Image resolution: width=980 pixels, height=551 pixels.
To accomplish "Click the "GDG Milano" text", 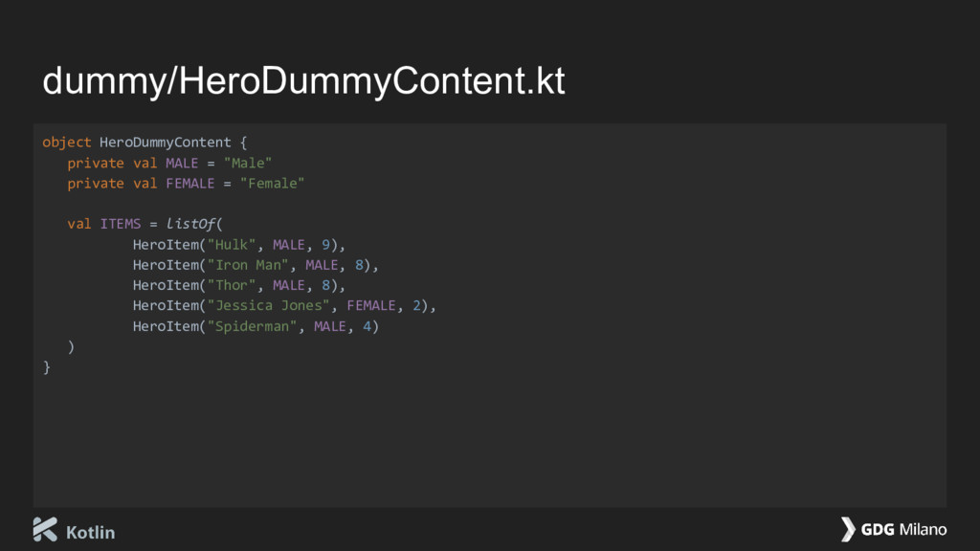I will pyautogui.click(x=903, y=530).
